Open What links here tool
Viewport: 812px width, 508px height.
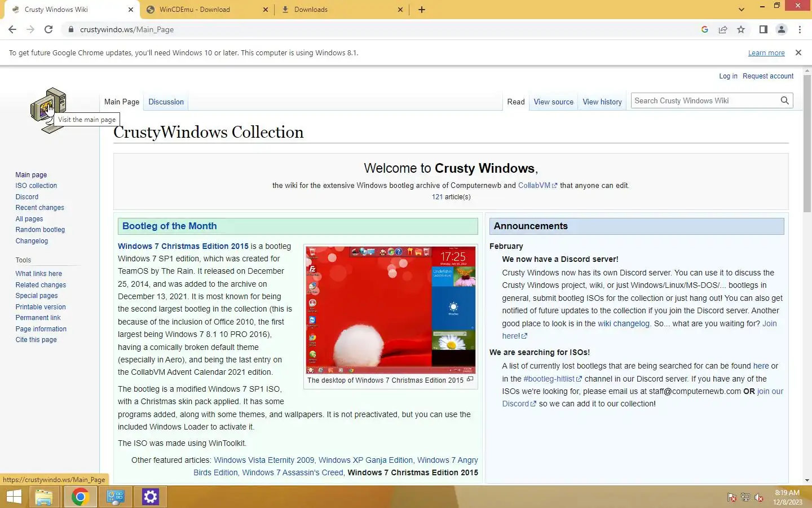38,274
